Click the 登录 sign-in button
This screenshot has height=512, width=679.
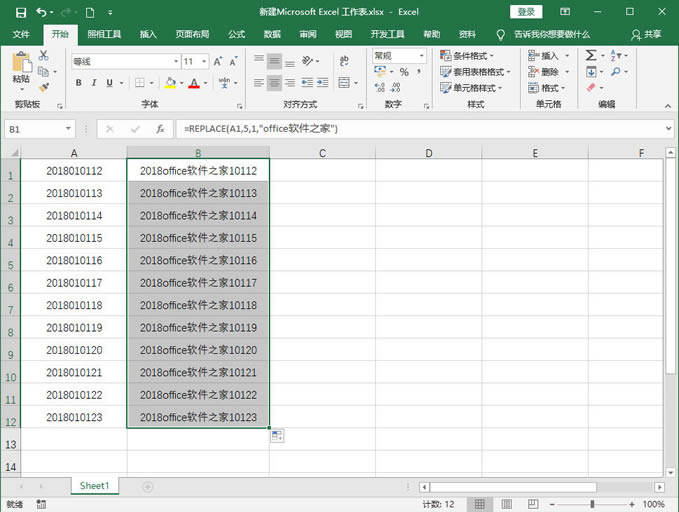(526, 12)
